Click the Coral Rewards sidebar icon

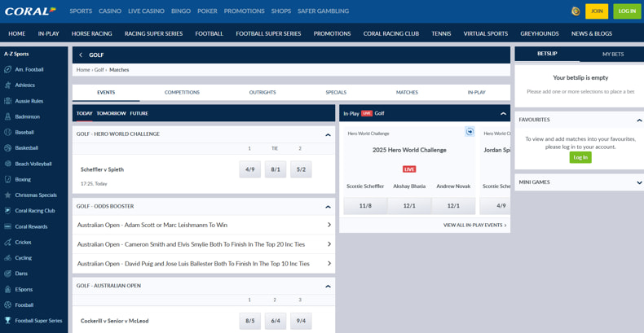pos(7,226)
